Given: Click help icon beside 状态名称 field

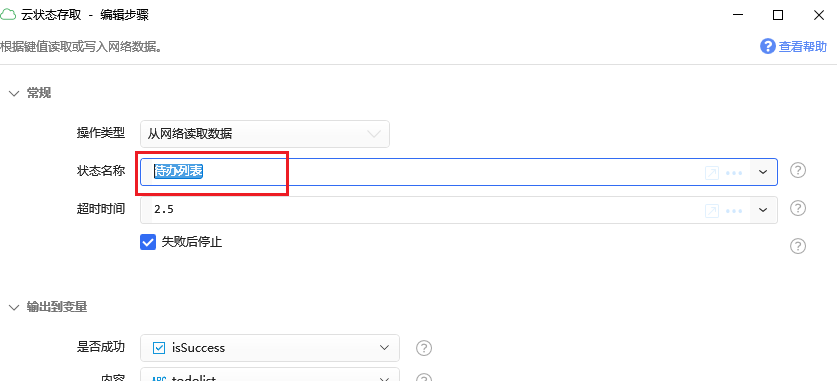Looking at the screenshot, I should tap(797, 170).
